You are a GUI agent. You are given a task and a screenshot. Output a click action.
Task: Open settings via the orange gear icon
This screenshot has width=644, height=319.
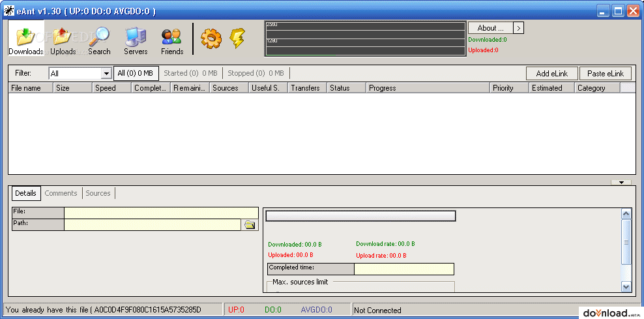click(211, 38)
